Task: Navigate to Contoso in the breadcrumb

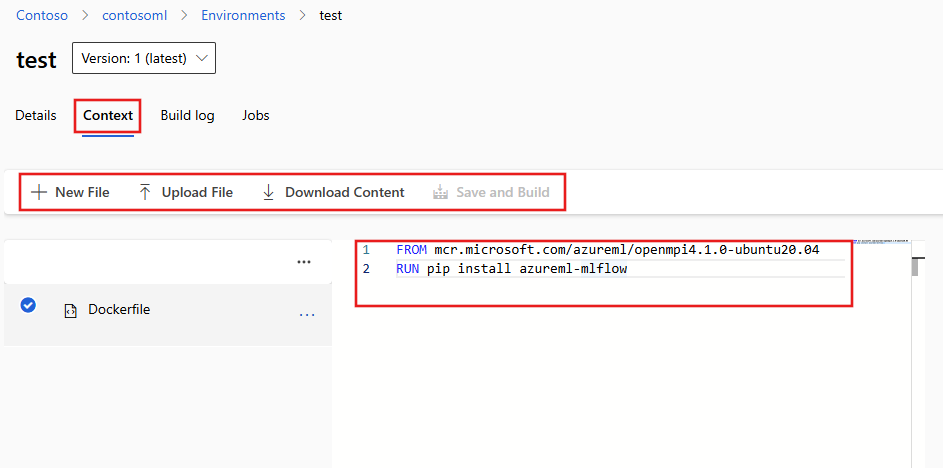Action: tap(41, 16)
